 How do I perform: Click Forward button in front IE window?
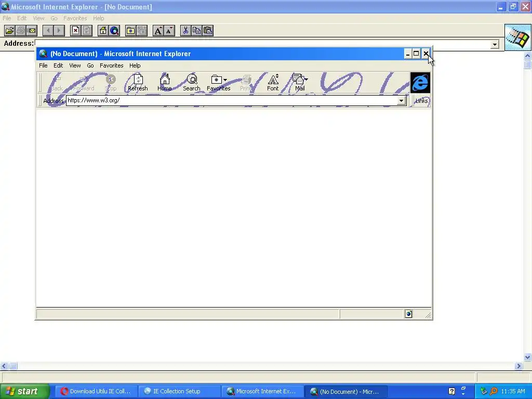point(84,83)
